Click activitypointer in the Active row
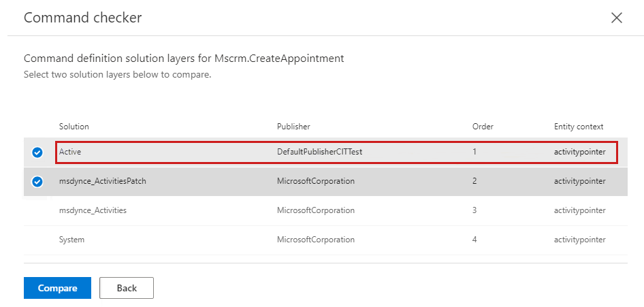644x307 pixels. coord(579,152)
